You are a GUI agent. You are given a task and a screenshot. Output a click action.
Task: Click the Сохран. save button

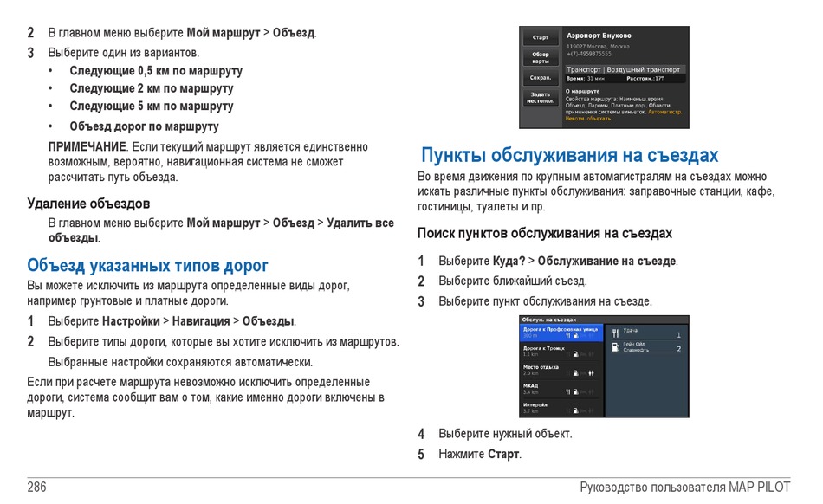point(540,78)
